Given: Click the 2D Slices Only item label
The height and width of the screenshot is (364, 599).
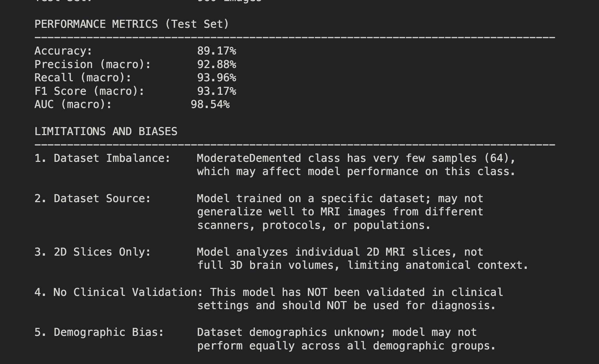Looking at the screenshot, I should pyautogui.click(x=93, y=252).
